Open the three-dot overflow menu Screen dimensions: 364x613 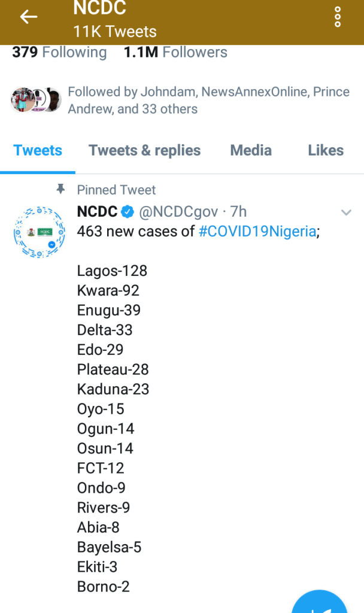tap(338, 17)
